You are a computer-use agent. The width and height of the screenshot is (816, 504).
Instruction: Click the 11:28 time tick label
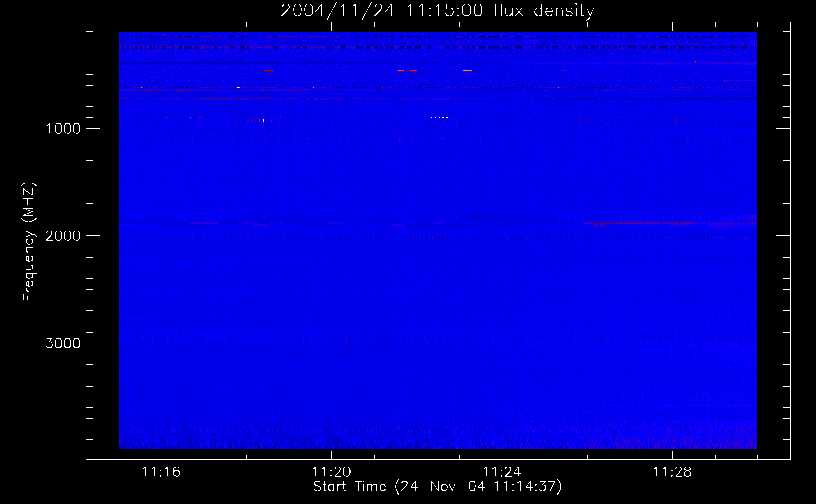[x=672, y=472]
